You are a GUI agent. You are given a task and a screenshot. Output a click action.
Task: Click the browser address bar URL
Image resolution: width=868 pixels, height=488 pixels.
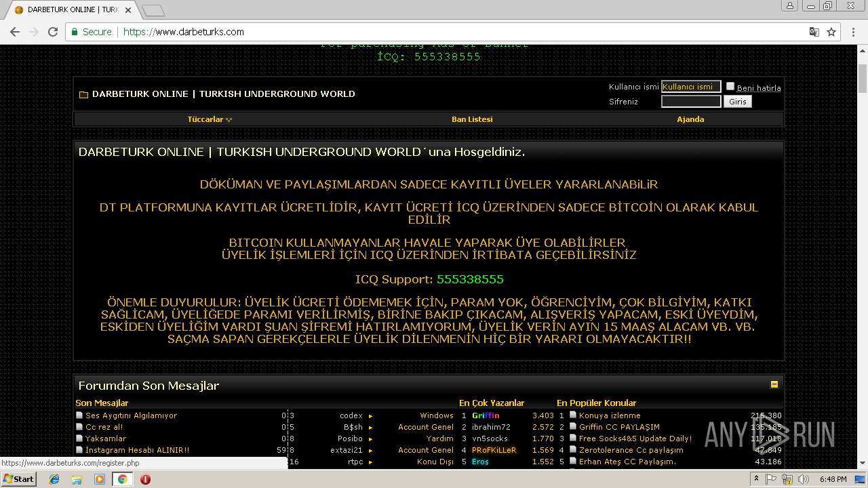184,32
